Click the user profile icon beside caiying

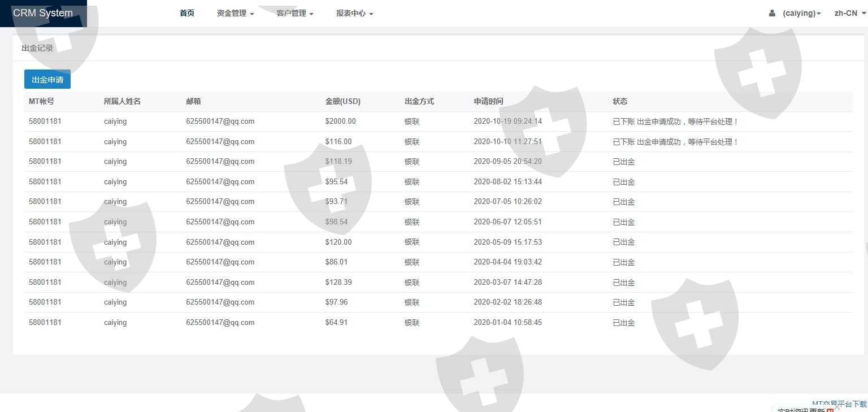[772, 13]
